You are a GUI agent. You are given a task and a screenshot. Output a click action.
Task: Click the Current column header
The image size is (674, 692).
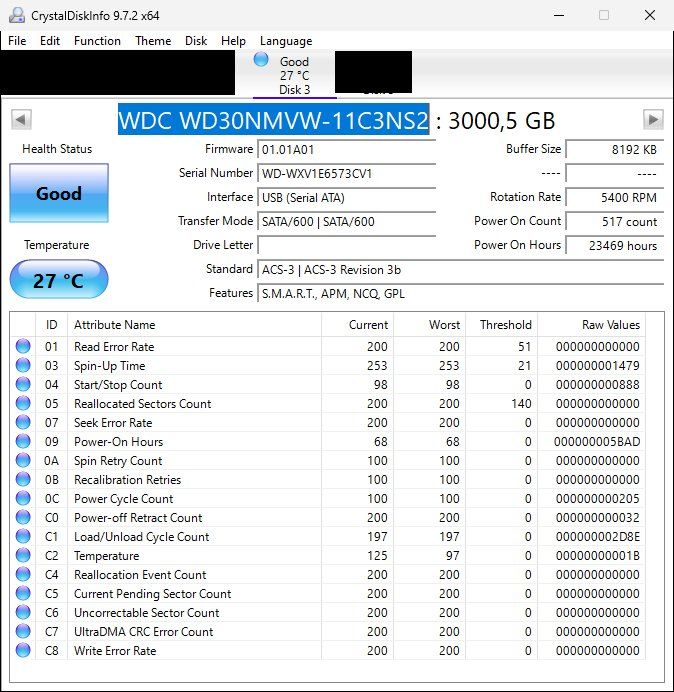(x=357, y=325)
